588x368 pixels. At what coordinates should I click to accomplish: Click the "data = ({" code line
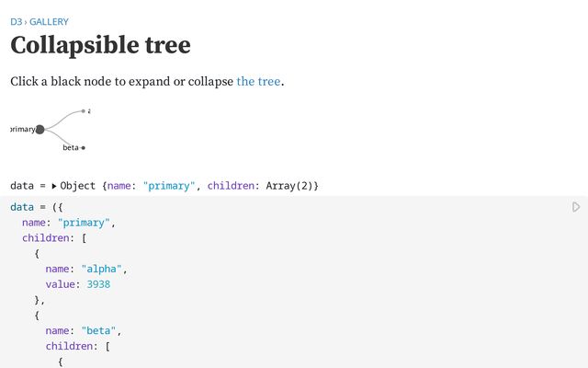[x=37, y=207]
